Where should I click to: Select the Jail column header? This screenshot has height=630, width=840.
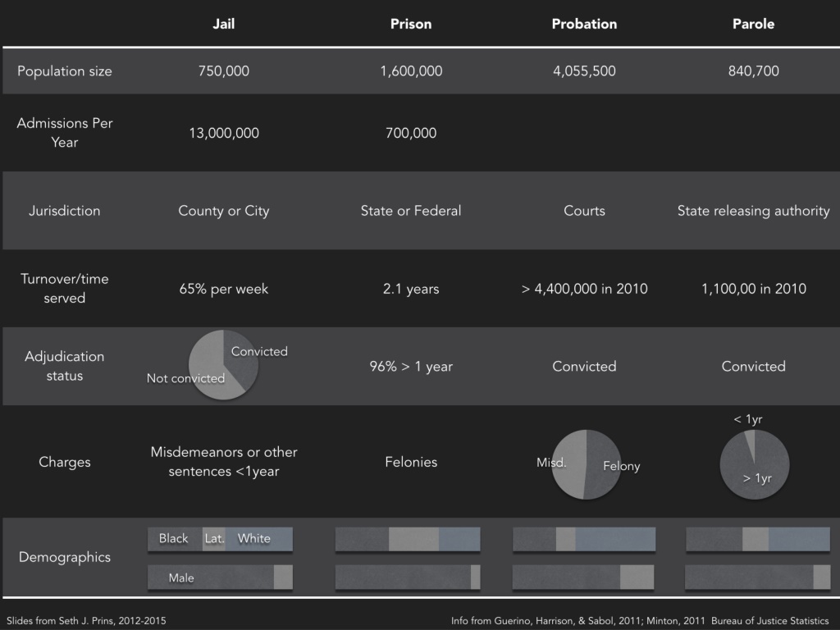[x=223, y=24]
